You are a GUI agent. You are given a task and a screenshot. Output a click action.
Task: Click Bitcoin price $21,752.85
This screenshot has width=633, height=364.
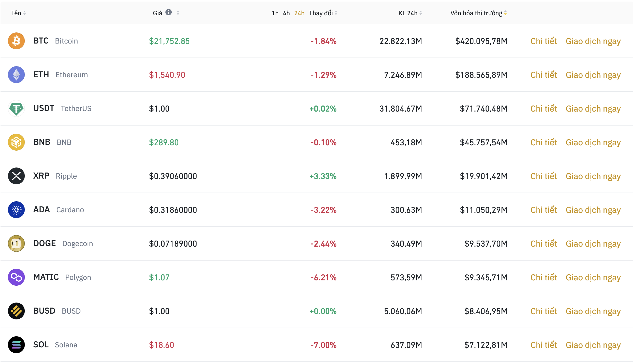point(169,41)
